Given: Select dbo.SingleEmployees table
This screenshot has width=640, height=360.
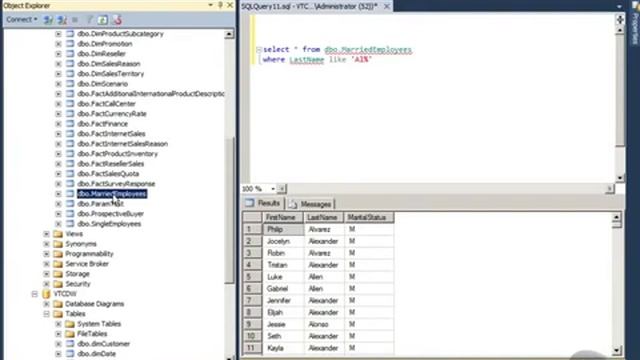Looking at the screenshot, I should coord(109,224).
